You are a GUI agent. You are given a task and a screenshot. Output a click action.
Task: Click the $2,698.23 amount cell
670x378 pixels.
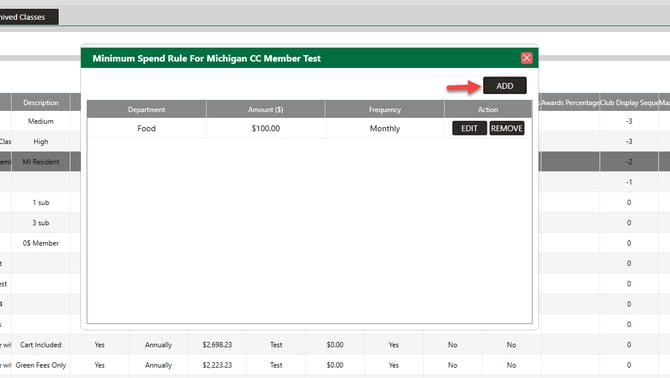click(217, 345)
